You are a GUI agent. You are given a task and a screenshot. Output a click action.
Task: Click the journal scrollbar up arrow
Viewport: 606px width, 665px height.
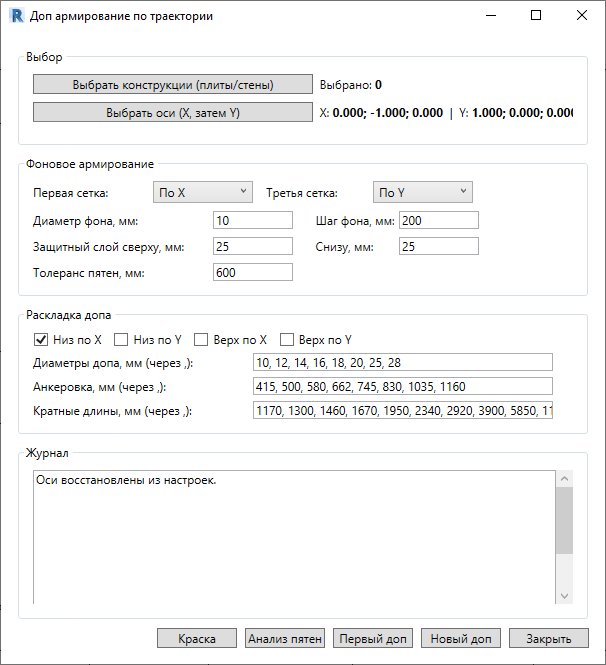click(564, 479)
